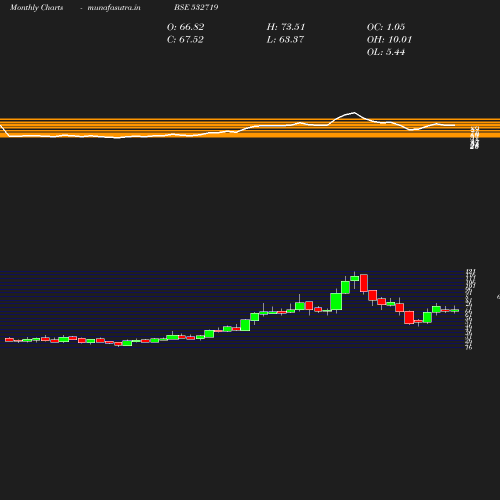500x500 pixels.
Task: Click the 'OL: 5.44' value
Action: 386,52
